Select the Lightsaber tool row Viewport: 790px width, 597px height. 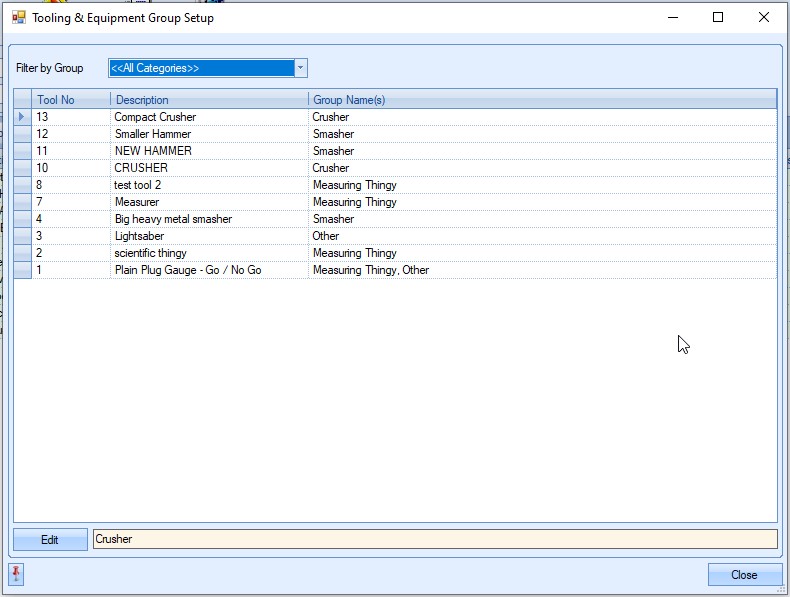(x=140, y=236)
